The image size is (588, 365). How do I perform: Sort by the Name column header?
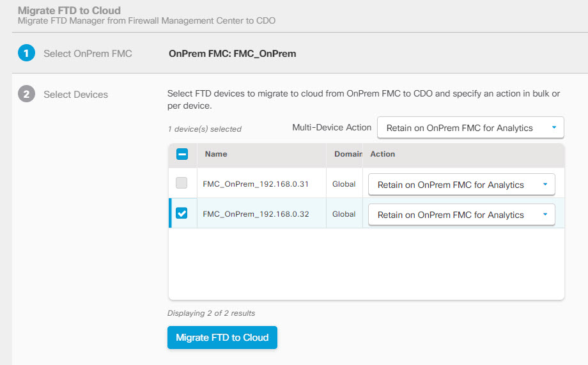(x=216, y=154)
